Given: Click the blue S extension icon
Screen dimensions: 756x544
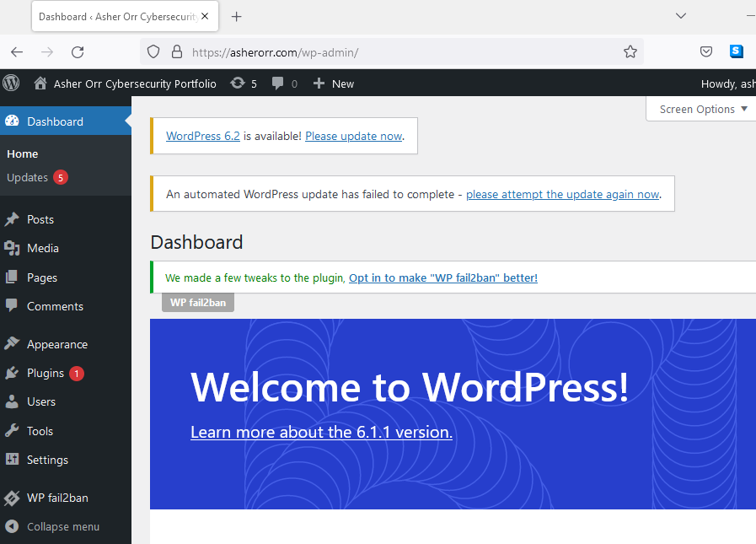Looking at the screenshot, I should [737, 51].
